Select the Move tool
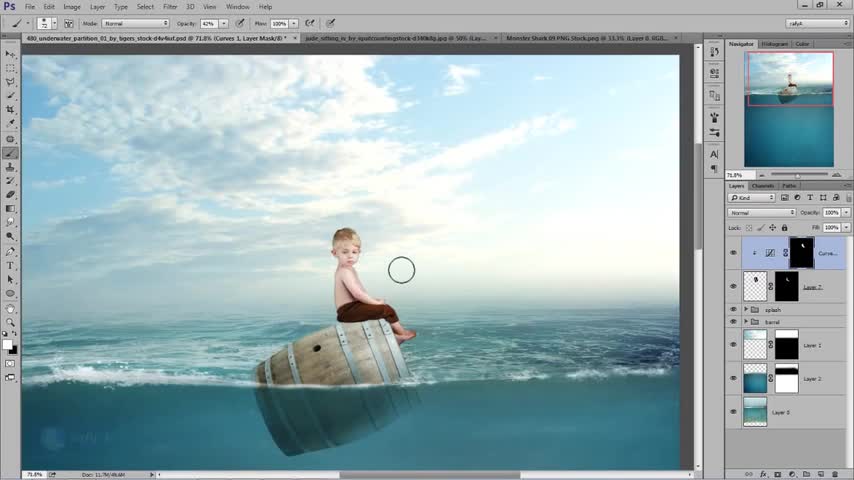This screenshot has height=480, width=854. click(x=10, y=54)
